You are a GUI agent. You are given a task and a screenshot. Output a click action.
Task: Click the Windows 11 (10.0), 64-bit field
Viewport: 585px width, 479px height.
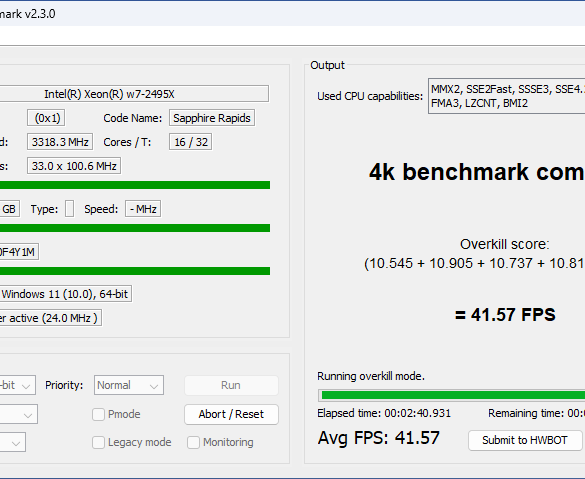click(x=66, y=294)
